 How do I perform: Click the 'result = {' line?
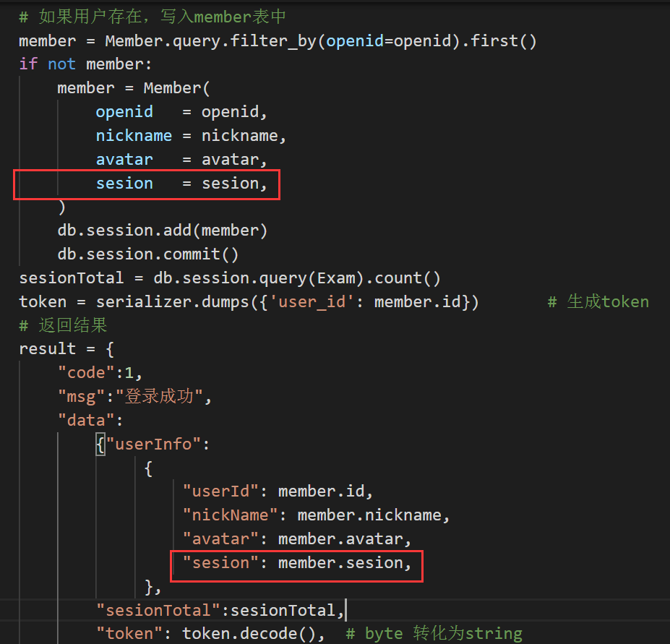point(66,349)
